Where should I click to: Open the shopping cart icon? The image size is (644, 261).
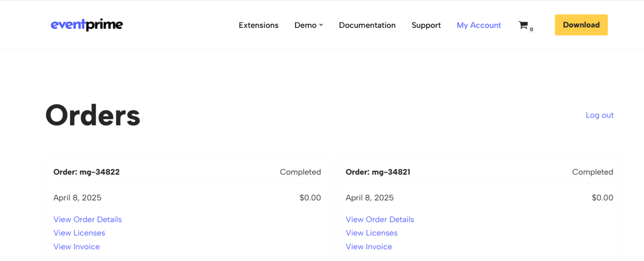523,25
